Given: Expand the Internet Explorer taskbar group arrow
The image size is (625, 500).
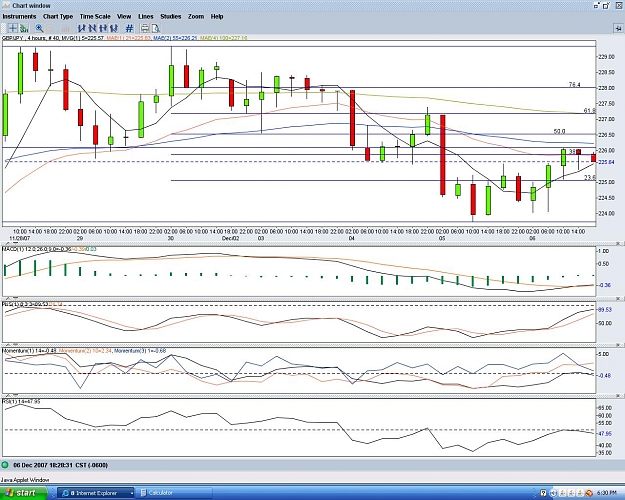Looking at the screenshot, I should tap(132, 494).
